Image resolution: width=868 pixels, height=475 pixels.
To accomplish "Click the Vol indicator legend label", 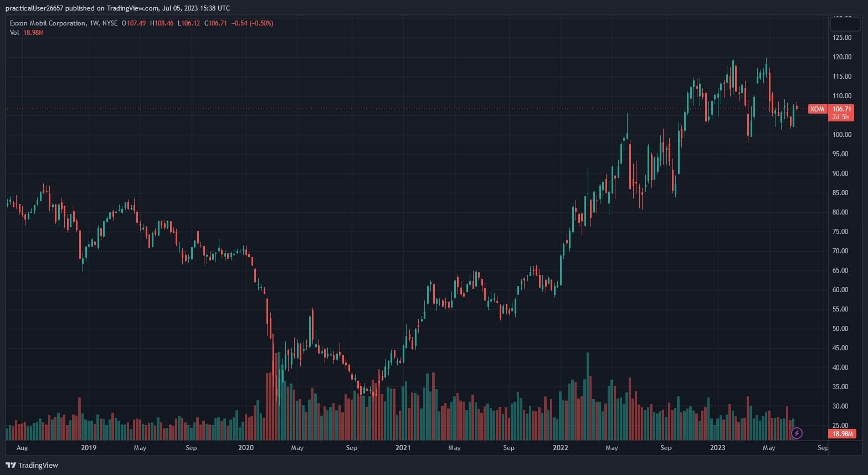I will tap(14, 33).
